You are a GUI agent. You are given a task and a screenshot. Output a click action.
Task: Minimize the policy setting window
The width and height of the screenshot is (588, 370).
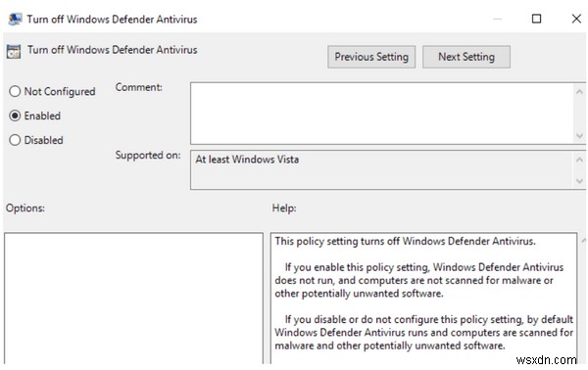click(x=497, y=19)
